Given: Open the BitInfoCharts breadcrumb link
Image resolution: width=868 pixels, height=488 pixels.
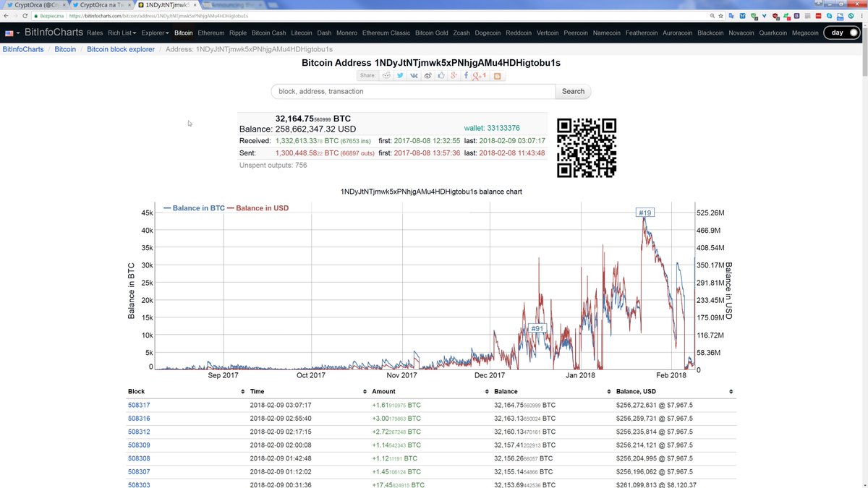Looking at the screenshot, I should 23,49.
